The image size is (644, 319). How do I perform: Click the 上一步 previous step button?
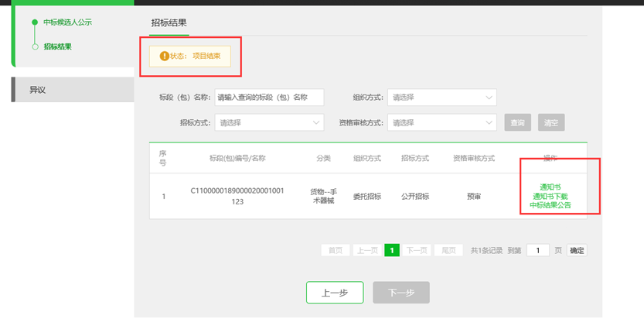335,293
